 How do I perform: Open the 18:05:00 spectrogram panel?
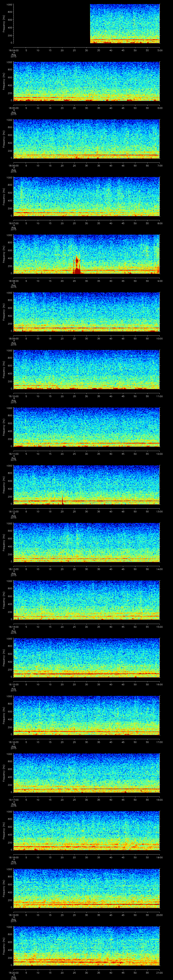(86, 81)
